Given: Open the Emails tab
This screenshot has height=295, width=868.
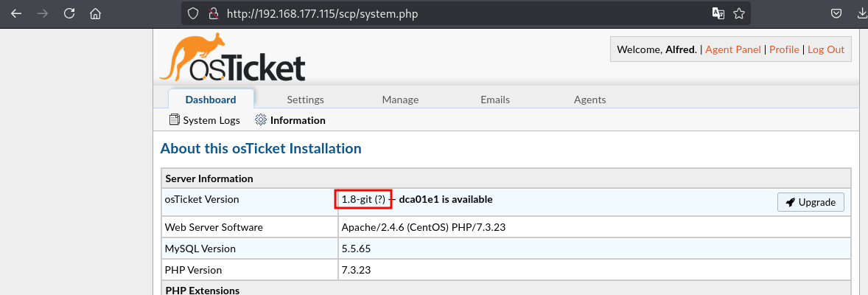Looking at the screenshot, I should 495,100.
